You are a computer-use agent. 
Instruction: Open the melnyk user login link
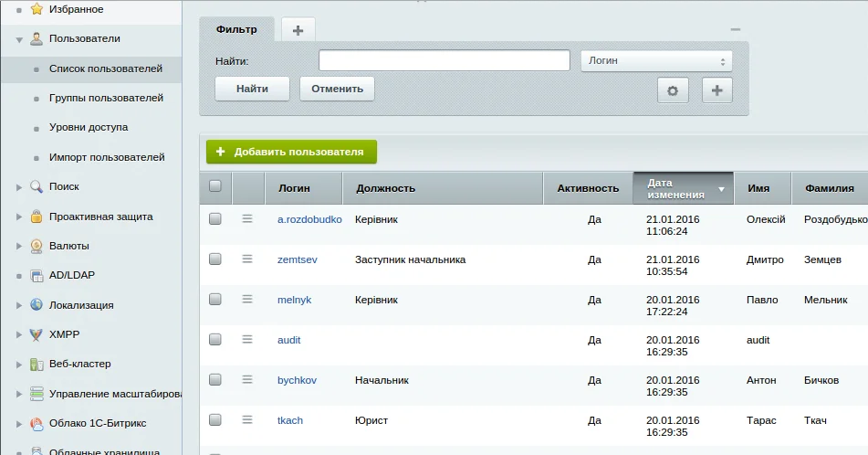coord(294,300)
